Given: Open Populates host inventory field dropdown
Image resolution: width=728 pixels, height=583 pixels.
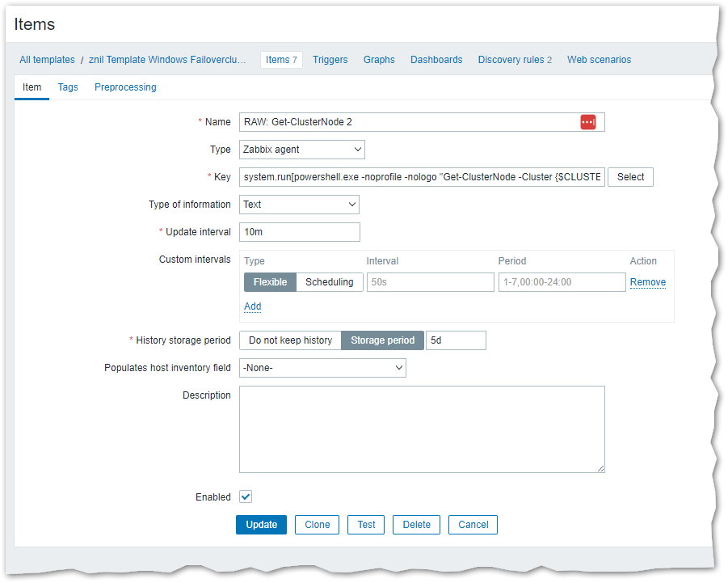Looking at the screenshot, I should 322,368.
